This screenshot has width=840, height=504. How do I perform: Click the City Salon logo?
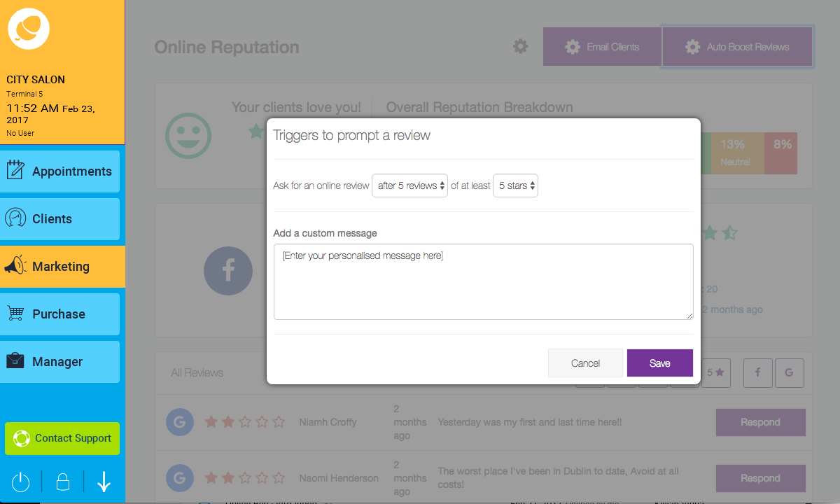coord(29,29)
